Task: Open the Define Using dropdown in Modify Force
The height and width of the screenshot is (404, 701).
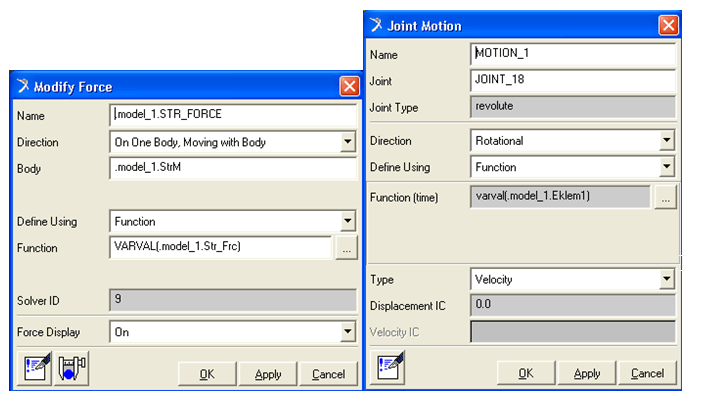Action: tap(348, 222)
